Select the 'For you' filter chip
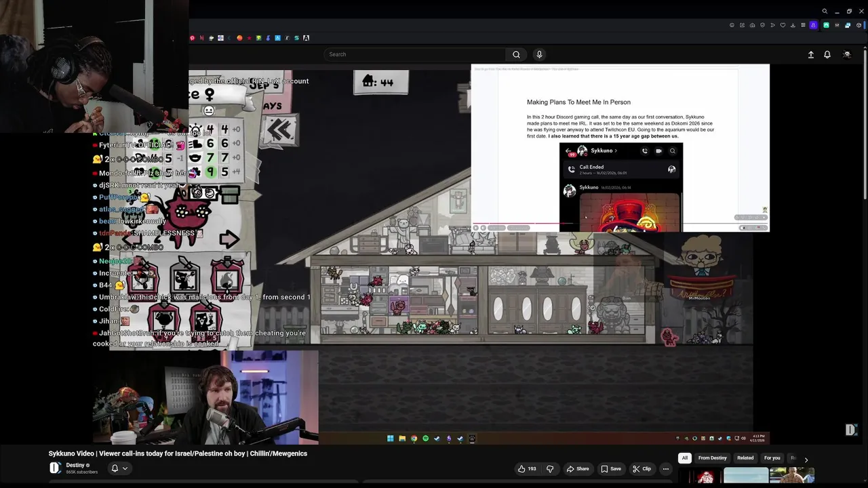Viewport: 868px width, 488px height. tap(772, 457)
